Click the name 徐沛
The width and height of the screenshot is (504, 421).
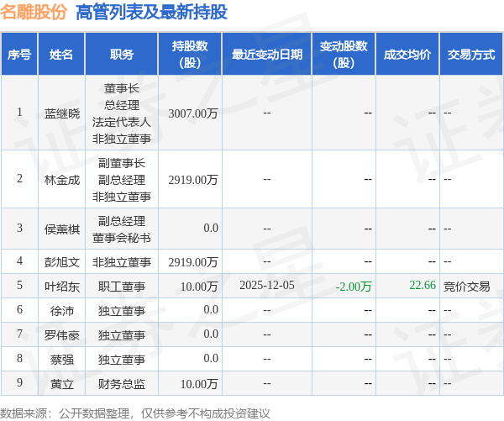pos(61,311)
